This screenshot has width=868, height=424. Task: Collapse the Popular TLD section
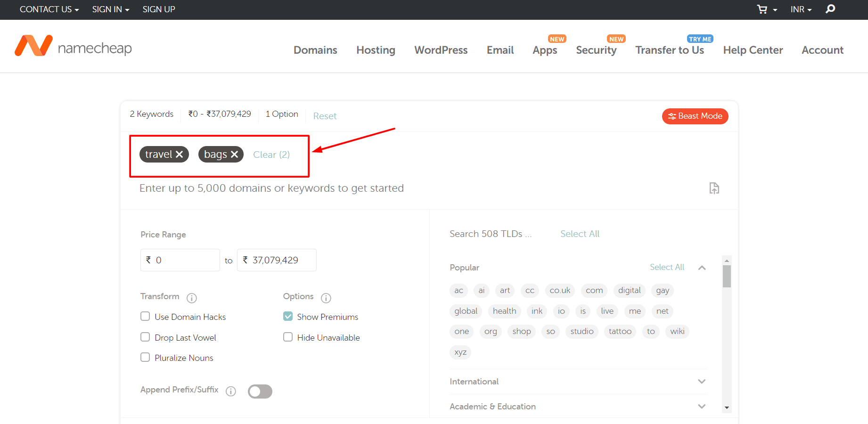(x=702, y=268)
